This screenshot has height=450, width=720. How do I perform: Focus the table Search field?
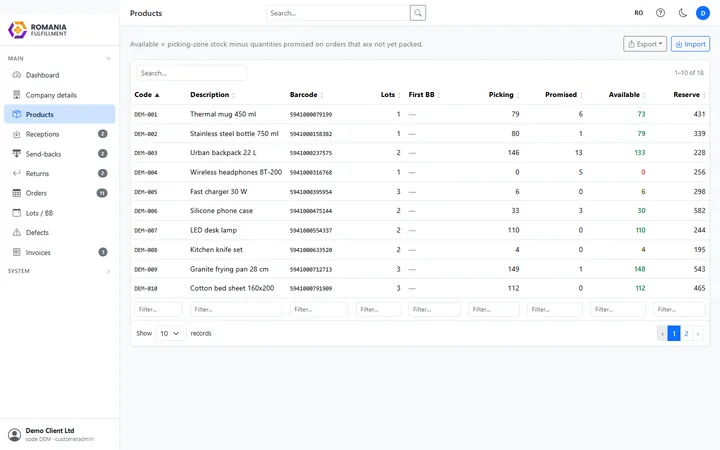(x=191, y=73)
